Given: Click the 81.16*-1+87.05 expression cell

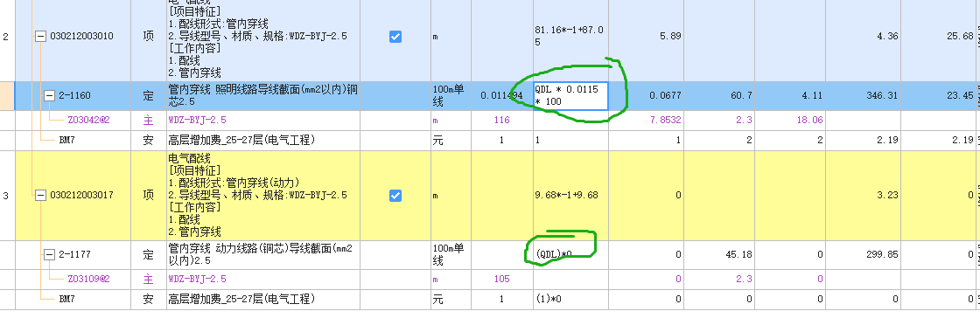Looking at the screenshot, I should [570, 37].
